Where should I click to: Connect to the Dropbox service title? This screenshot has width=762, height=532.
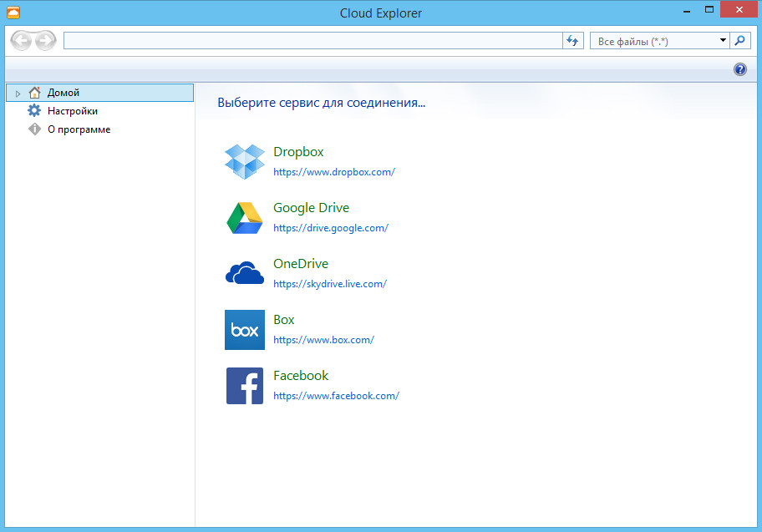pos(298,152)
